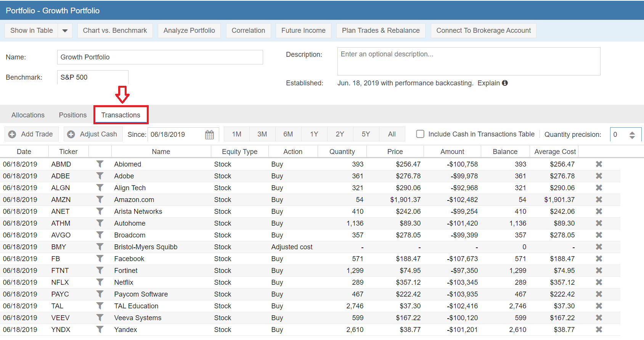Open the calendar date picker icon
The height and width of the screenshot is (340, 644).
(209, 135)
